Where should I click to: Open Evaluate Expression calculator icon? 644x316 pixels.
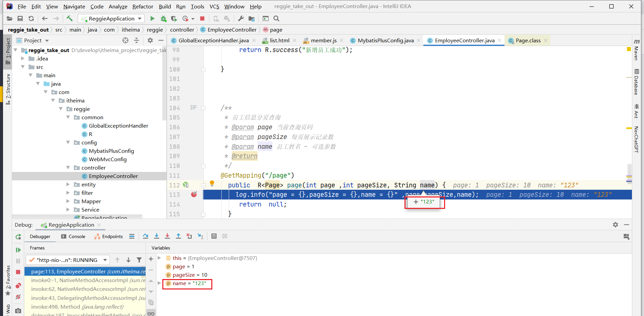point(214,236)
